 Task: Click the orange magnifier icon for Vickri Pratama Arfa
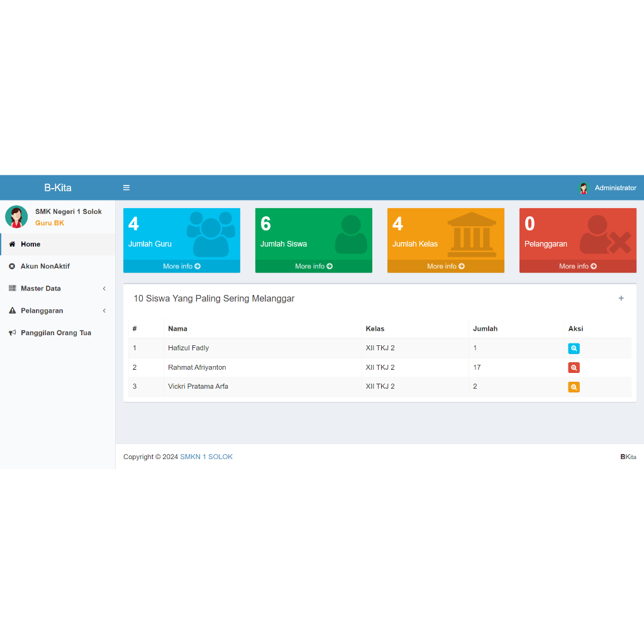pyautogui.click(x=574, y=387)
